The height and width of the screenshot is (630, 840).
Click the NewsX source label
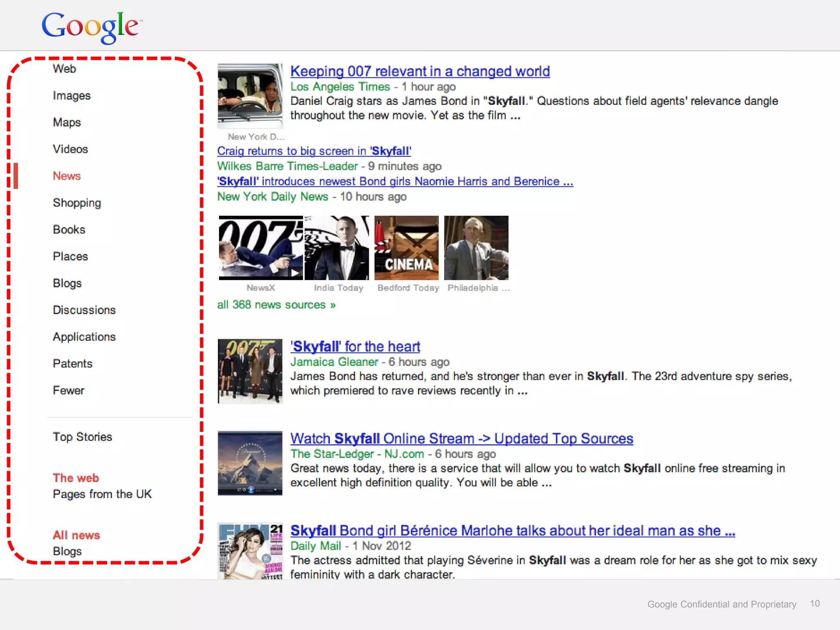261,288
